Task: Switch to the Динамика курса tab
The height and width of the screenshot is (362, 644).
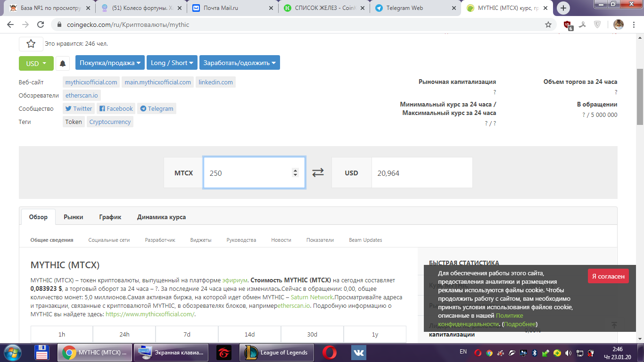Action: [x=161, y=217]
